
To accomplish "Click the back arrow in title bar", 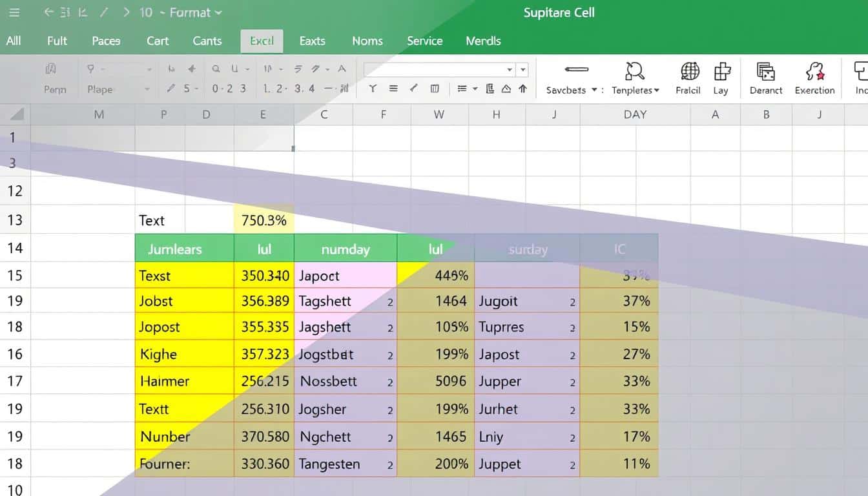I will 49,12.
